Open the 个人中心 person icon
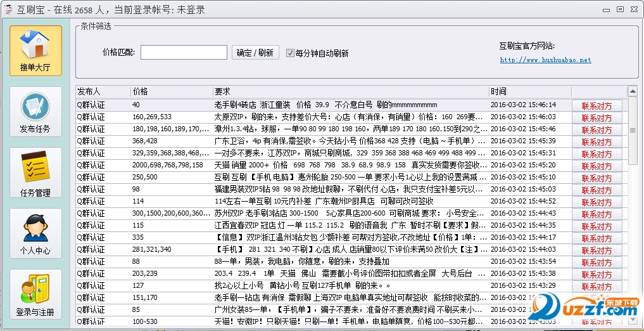644x331 pixels. click(35, 233)
